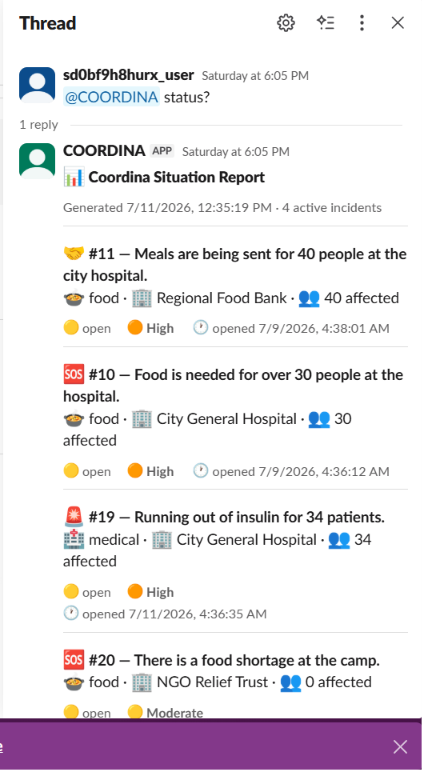The width and height of the screenshot is (422, 770).
Task: Click the hospital icon beside medical label
Action: point(74,540)
